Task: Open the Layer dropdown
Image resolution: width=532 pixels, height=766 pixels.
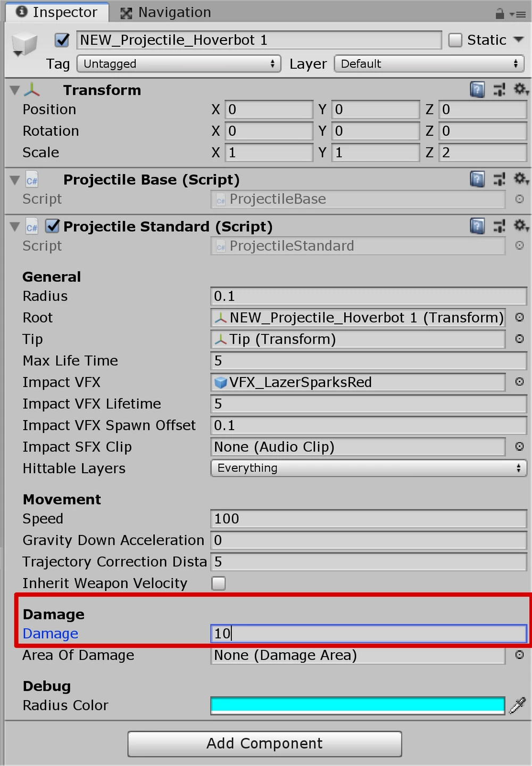Action: click(429, 64)
